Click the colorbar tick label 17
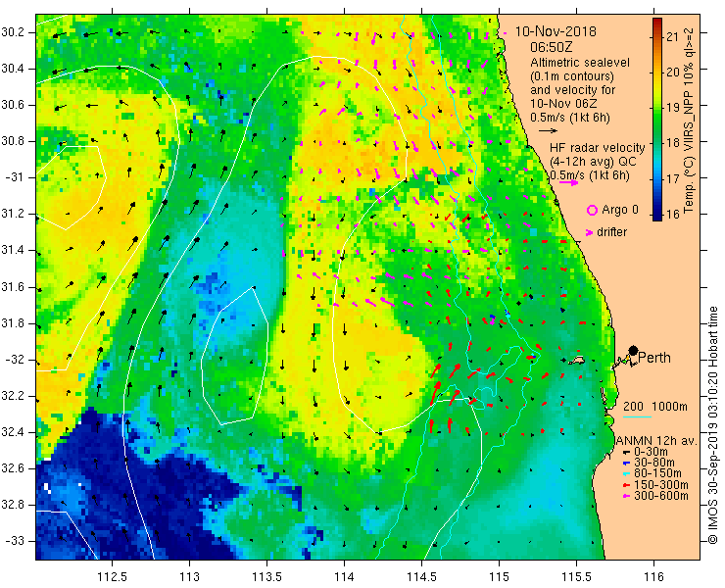 click(x=673, y=178)
